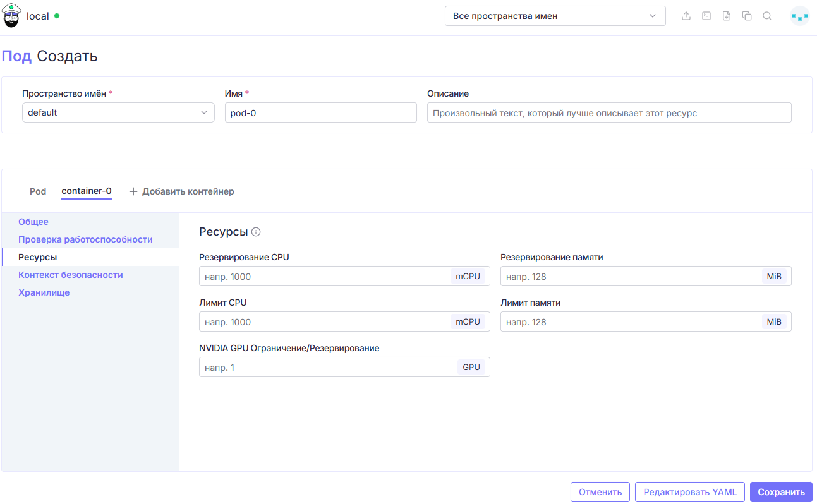Click the mCPU unit of Резервирование CPU
Viewport: 817px width, 504px height.
(x=468, y=276)
